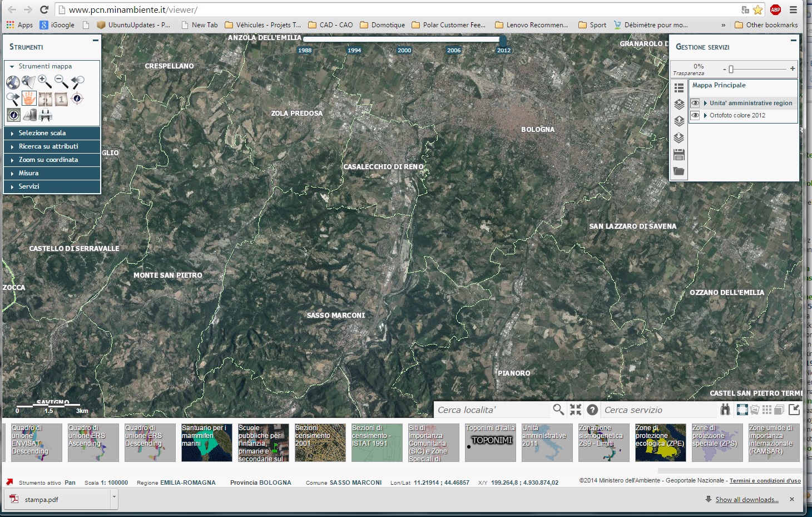Click the binoculars search service icon
This screenshot has width=812, height=517.
[725, 410]
